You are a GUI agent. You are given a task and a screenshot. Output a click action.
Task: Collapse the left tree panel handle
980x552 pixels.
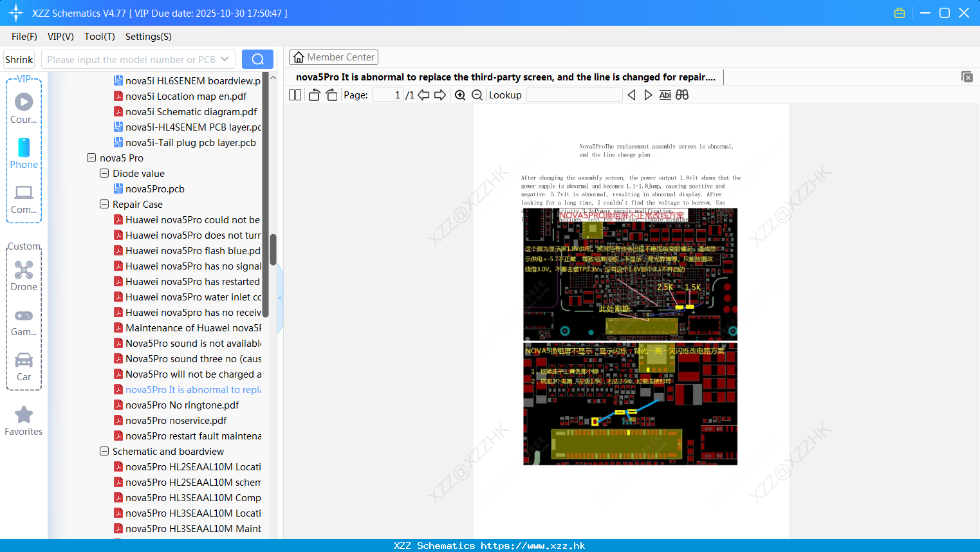pyautogui.click(x=280, y=297)
